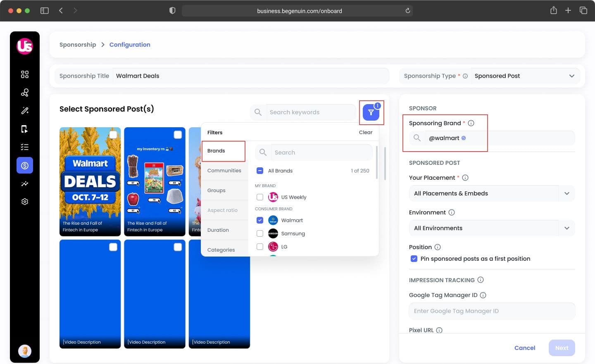
Task: Open the my inventory post thumbnail
Action: (155, 182)
